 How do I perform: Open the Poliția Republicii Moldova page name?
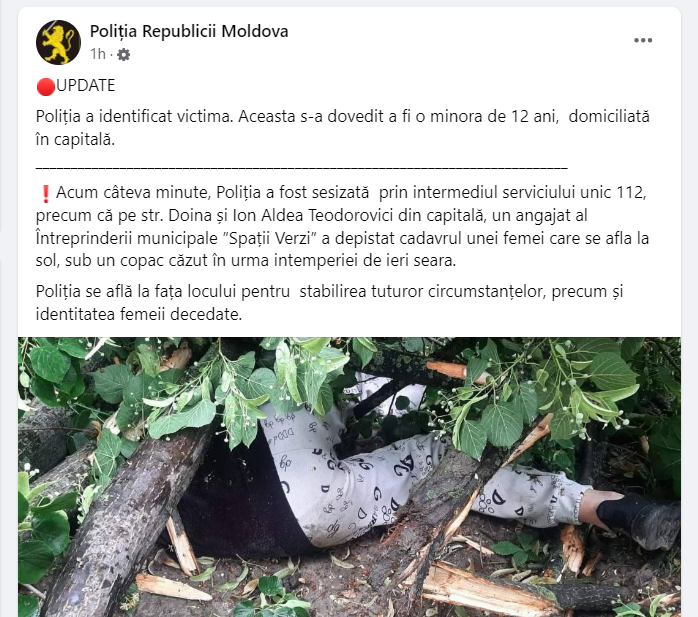click(x=189, y=31)
